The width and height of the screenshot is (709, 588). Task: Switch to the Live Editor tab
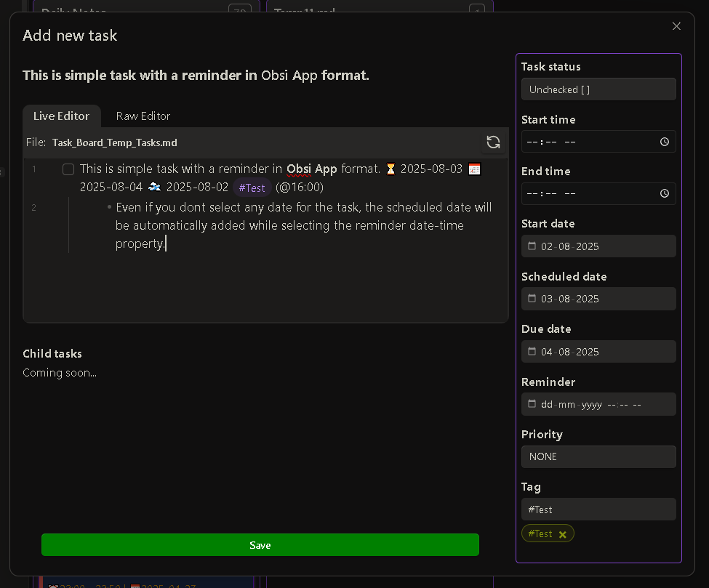coord(62,116)
